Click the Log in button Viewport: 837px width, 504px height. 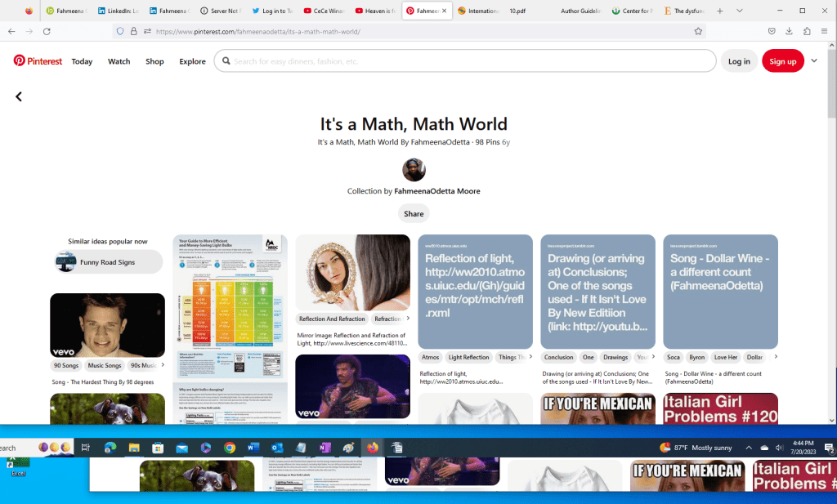[x=738, y=60]
